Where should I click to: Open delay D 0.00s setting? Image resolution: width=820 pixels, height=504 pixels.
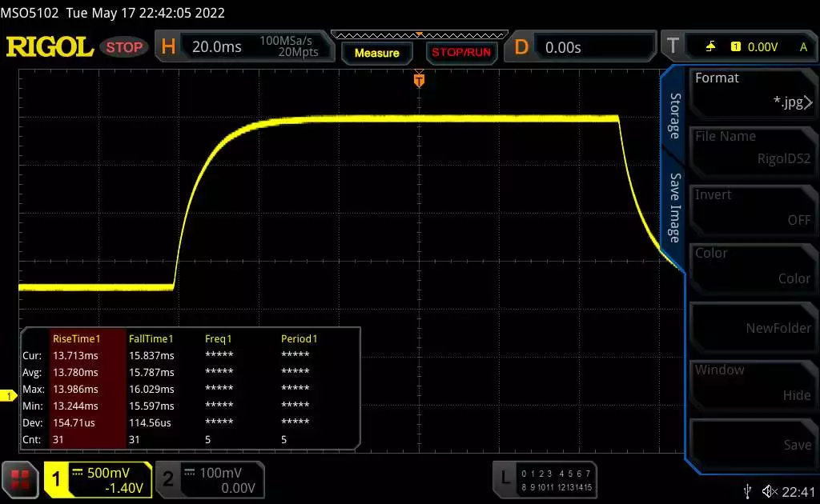(580, 47)
